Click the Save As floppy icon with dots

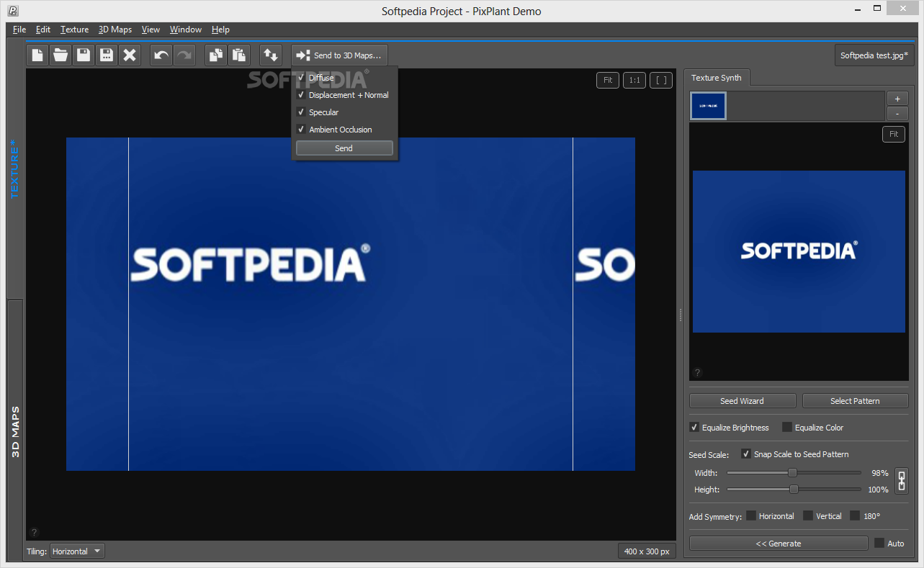[x=107, y=55]
